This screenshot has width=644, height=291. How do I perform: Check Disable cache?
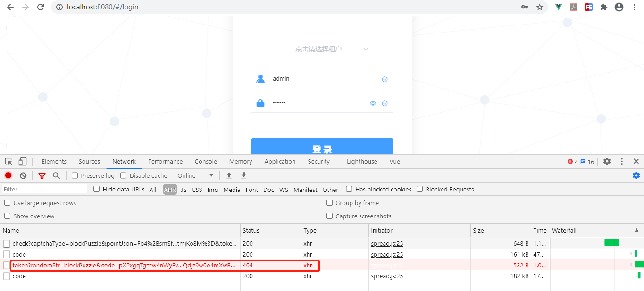coord(123,175)
